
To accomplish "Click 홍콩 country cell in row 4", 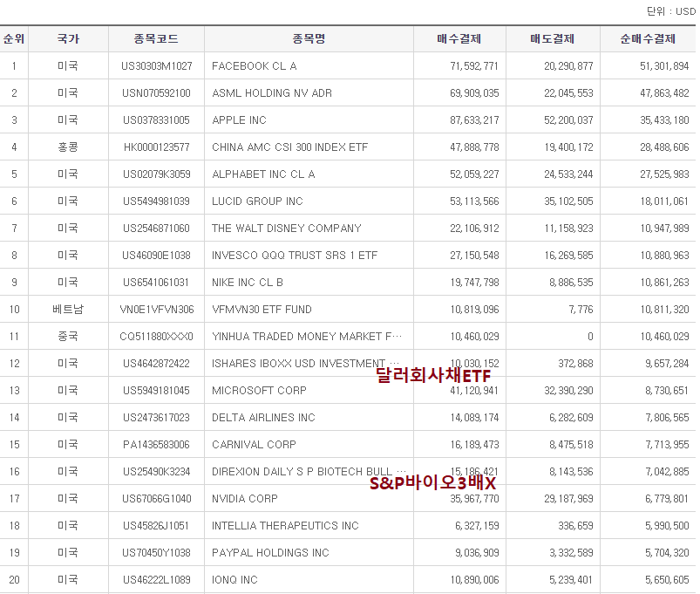I will pos(68,147).
